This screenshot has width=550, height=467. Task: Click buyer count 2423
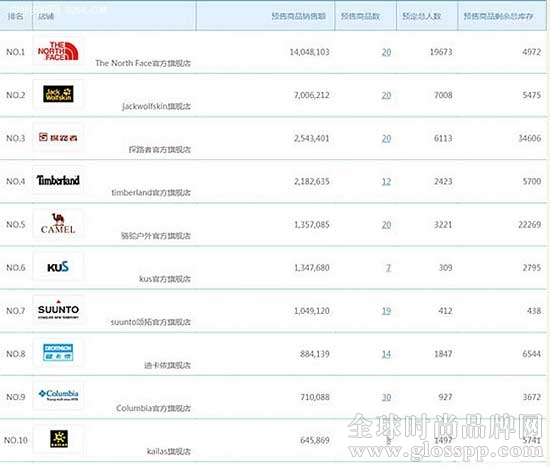443,182
